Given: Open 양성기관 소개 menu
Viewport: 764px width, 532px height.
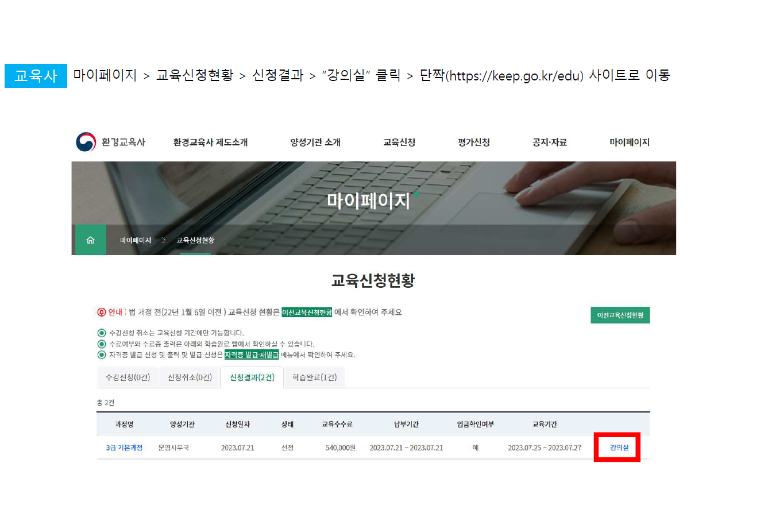Looking at the screenshot, I should [x=315, y=142].
